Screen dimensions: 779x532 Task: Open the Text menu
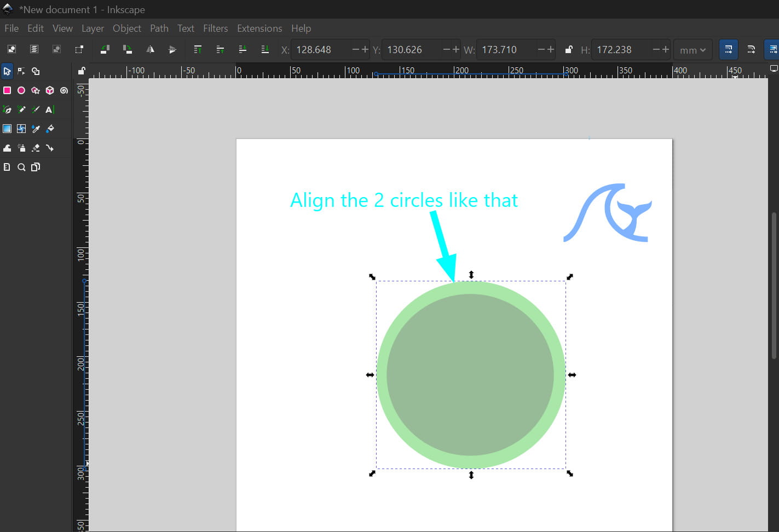click(x=186, y=28)
